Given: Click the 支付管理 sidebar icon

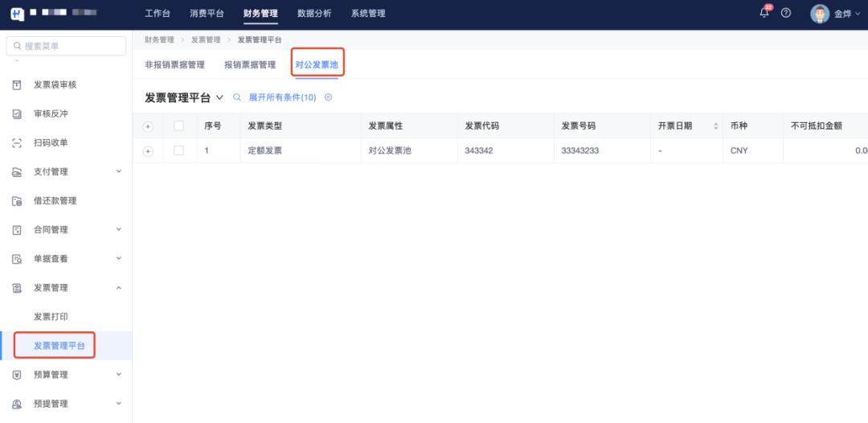Looking at the screenshot, I should tap(17, 171).
